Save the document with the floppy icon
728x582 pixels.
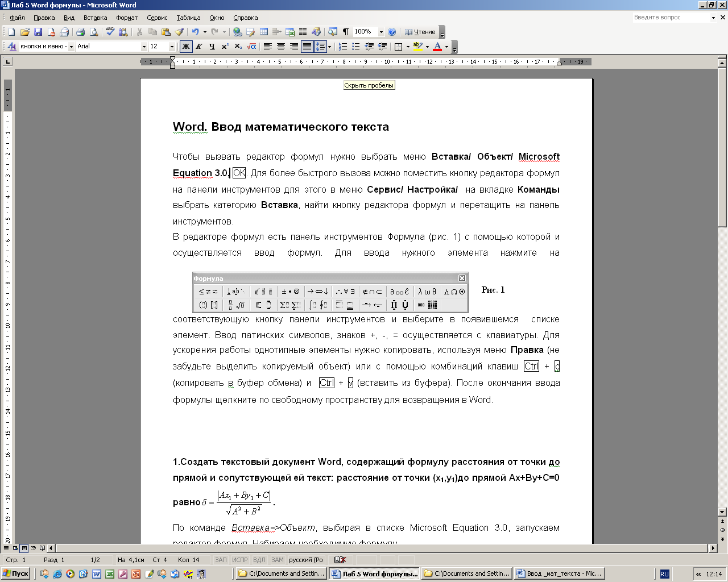click(38, 32)
